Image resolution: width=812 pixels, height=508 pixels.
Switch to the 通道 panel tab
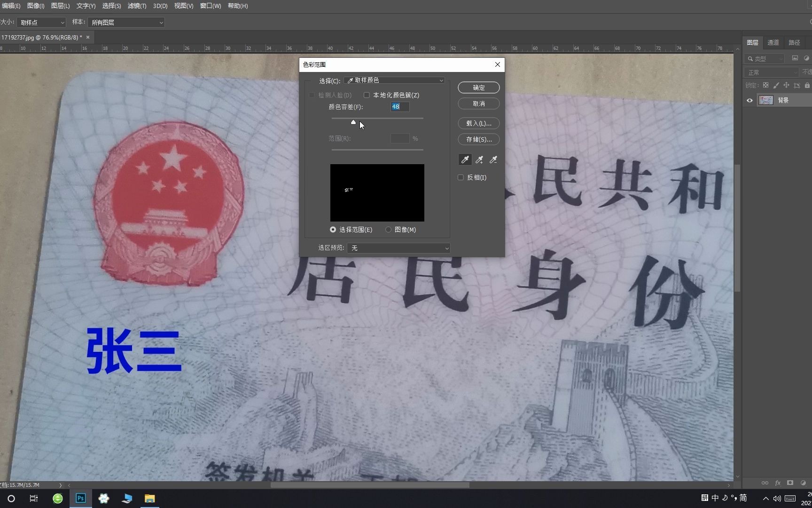773,42
